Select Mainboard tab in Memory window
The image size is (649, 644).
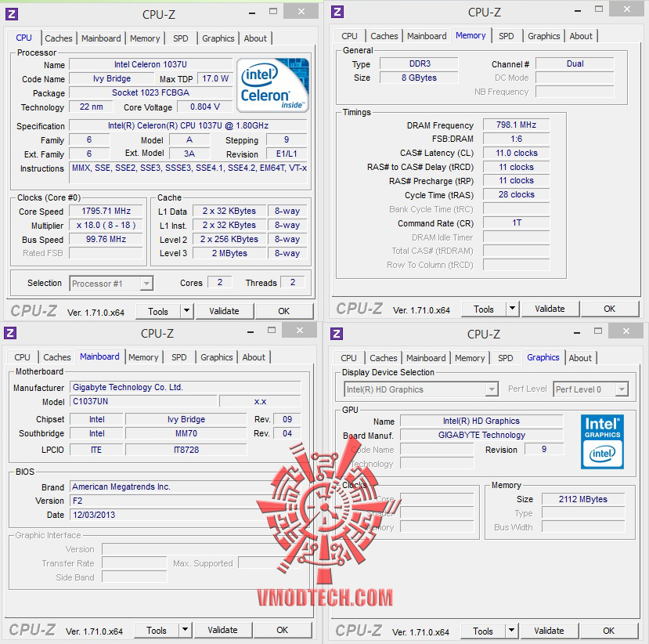point(427,36)
